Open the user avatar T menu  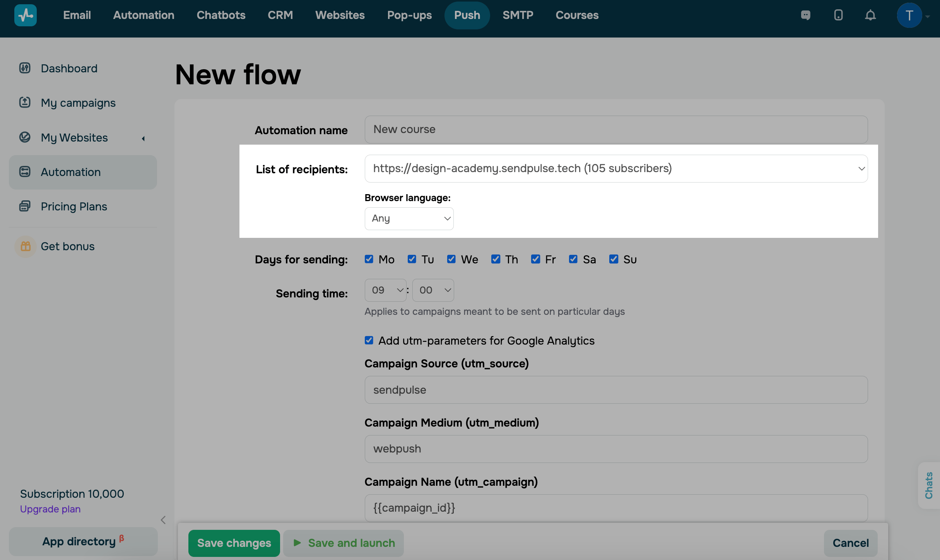(909, 15)
